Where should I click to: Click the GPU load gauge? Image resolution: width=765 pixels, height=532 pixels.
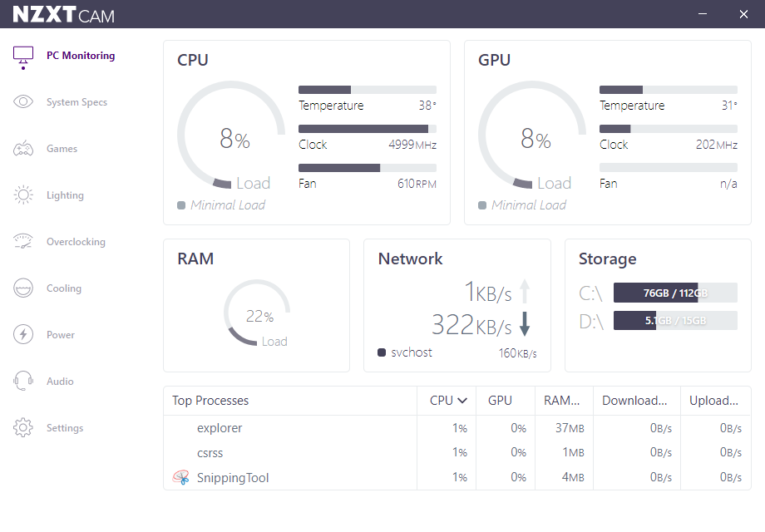(x=532, y=135)
